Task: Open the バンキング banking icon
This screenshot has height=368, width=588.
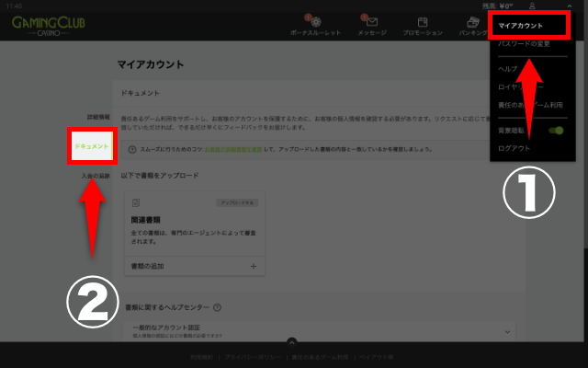Action: pos(472,22)
